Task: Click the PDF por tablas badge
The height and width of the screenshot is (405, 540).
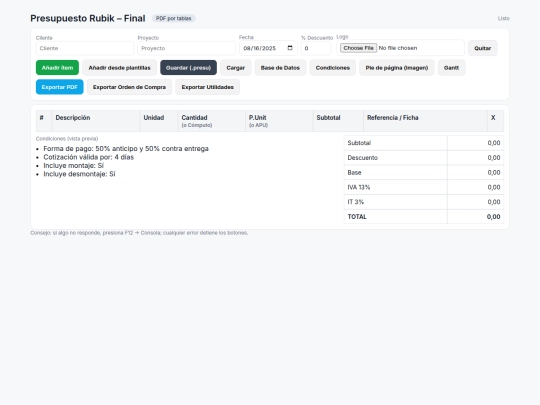Action: coord(174,18)
